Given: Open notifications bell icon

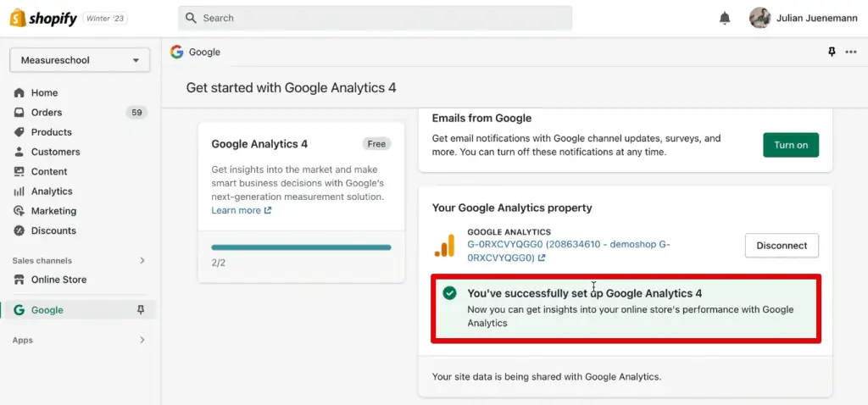Looking at the screenshot, I should [x=725, y=18].
